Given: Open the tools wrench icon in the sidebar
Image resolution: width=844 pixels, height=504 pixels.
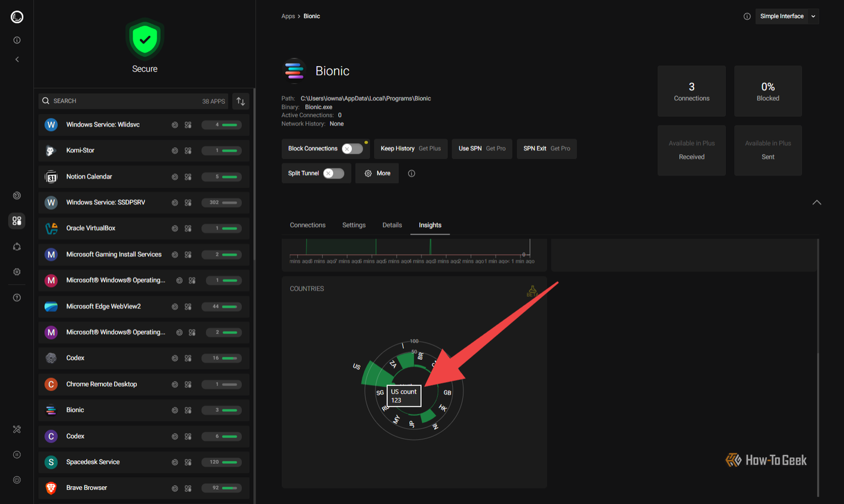Looking at the screenshot, I should [17, 429].
